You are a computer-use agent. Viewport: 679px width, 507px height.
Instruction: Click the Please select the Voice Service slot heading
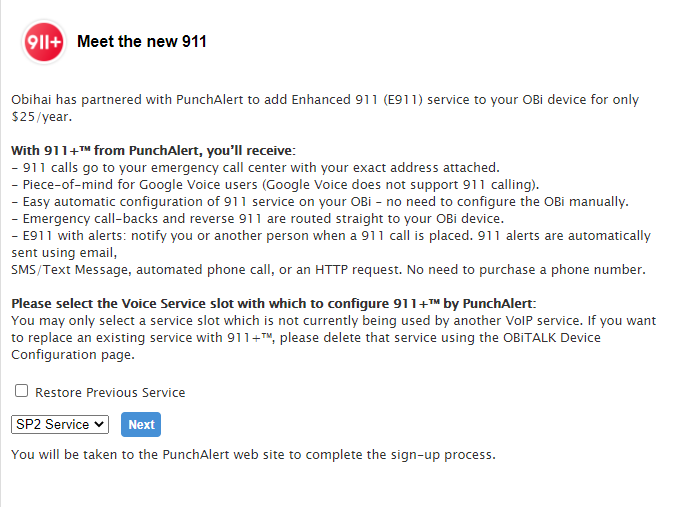[274, 304]
